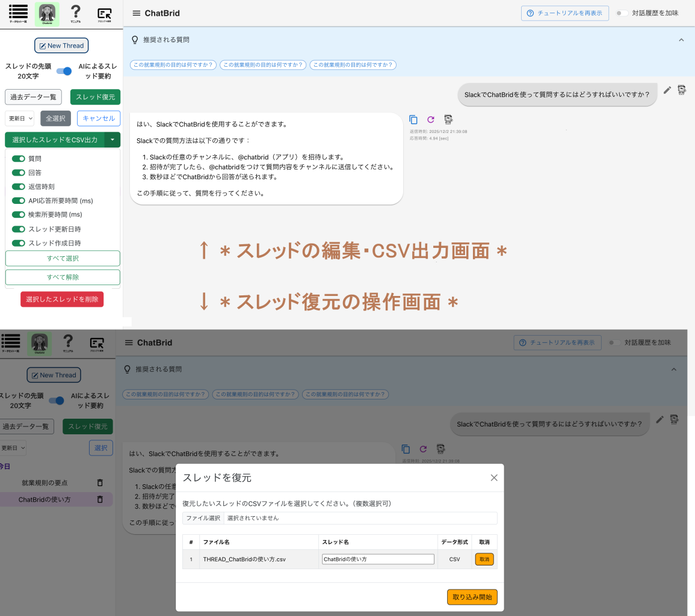Open the マニュアル question mark icon in upper screen
695x616 pixels.
[x=75, y=13]
